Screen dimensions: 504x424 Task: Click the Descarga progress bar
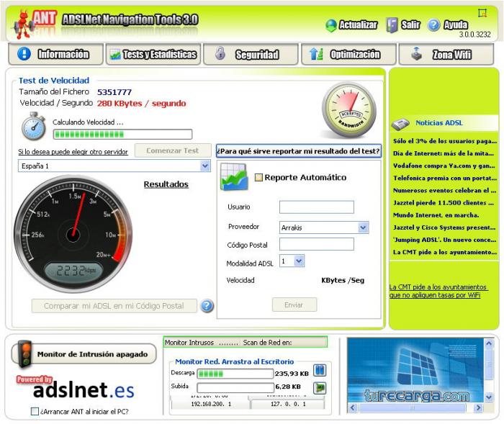(x=235, y=374)
